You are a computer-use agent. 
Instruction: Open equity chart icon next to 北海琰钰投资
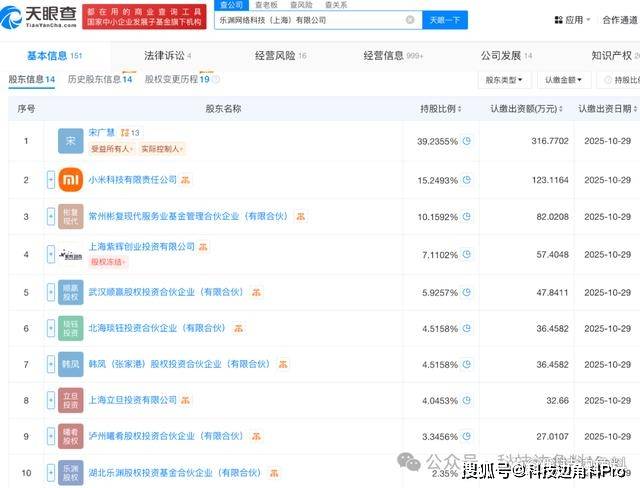[238, 328]
